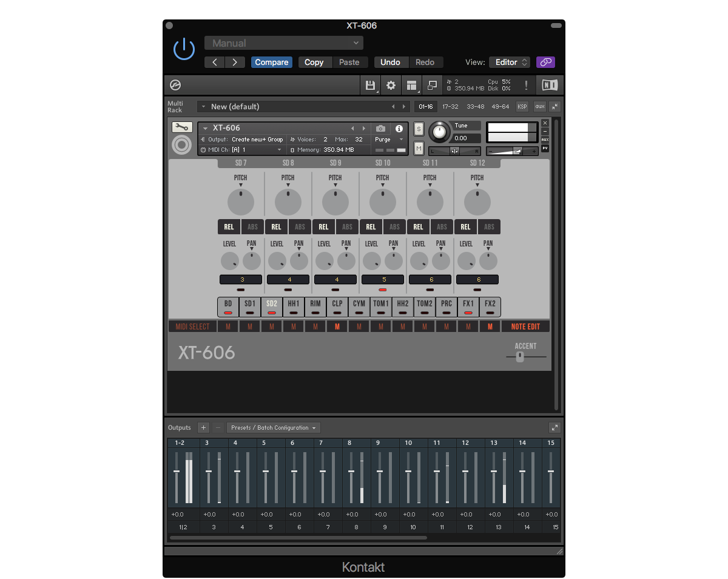Toggle the plug-in power button
This screenshot has width=728, height=579.
pyautogui.click(x=184, y=49)
